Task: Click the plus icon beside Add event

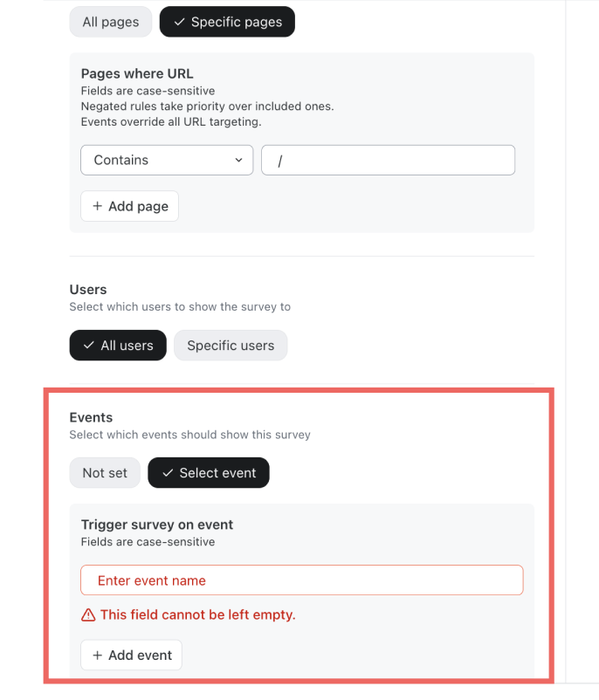Action: tap(97, 655)
